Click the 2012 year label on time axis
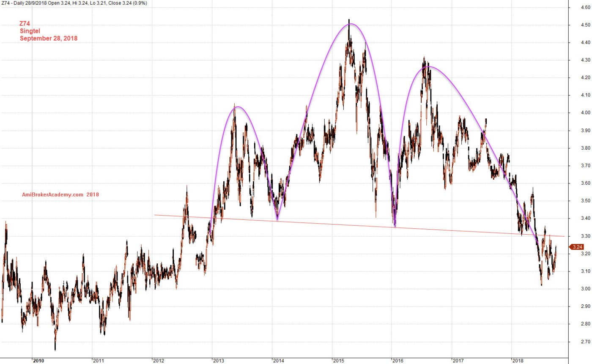The width and height of the screenshot is (592, 364). pyautogui.click(x=159, y=361)
